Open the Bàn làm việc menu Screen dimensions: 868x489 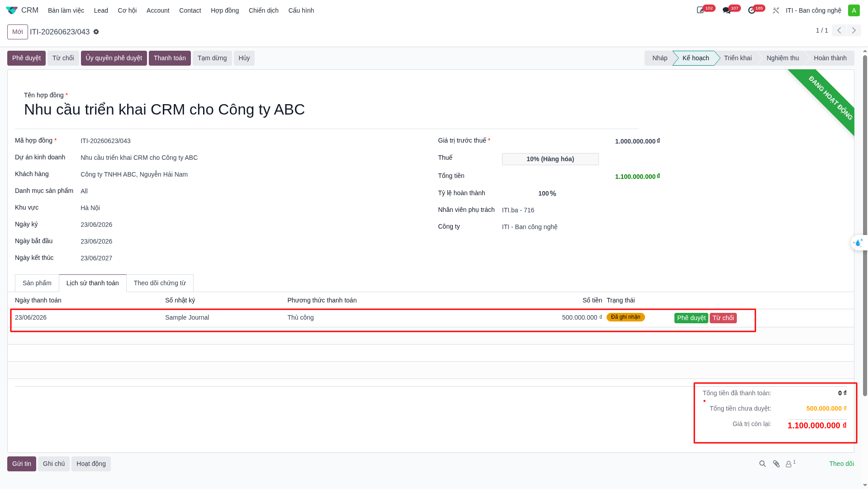pos(66,10)
